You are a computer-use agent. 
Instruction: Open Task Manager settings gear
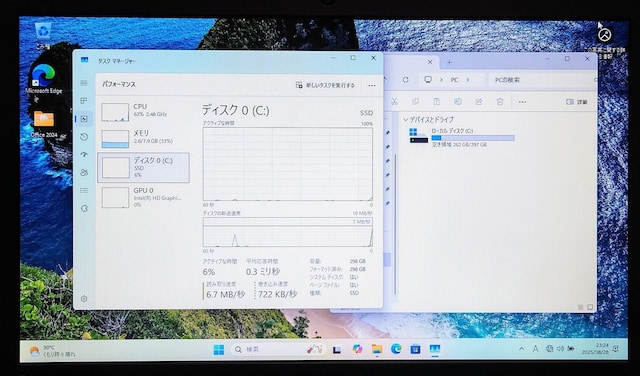[x=84, y=299]
